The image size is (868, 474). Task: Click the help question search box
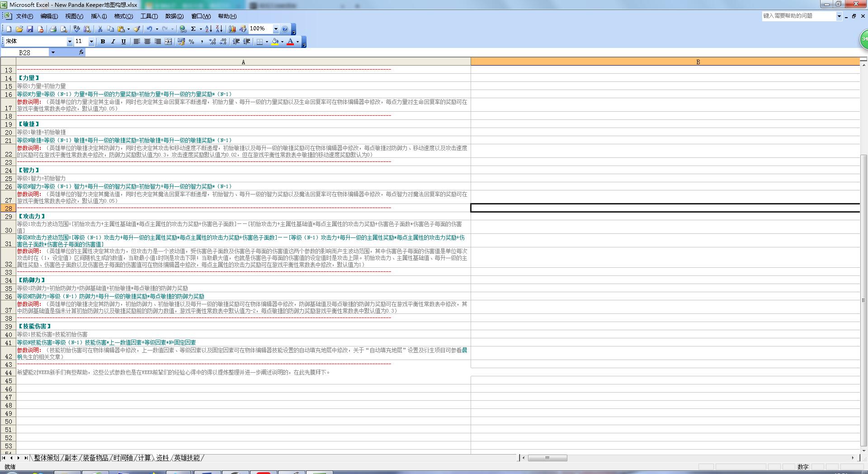point(798,16)
